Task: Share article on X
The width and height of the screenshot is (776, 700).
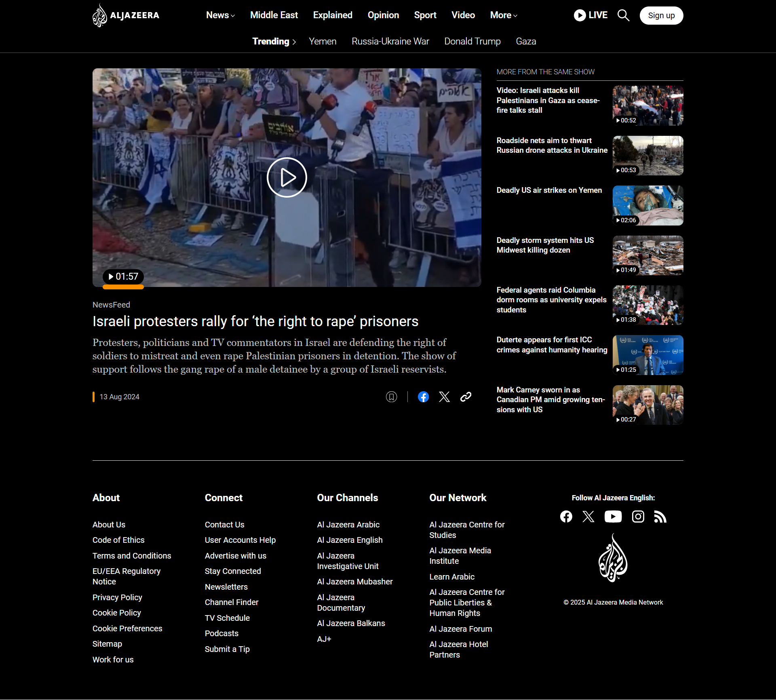Action: pyautogui.click(x=444, y=397)
